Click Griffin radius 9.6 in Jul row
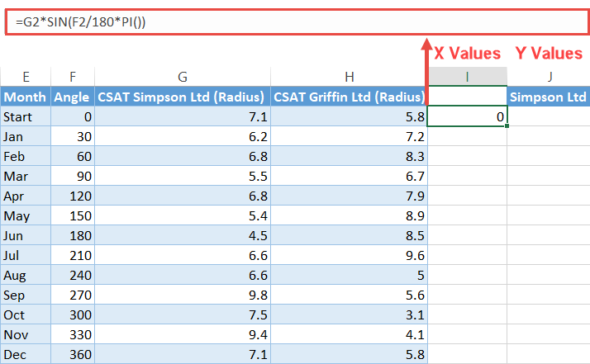Image resolution: width=590 pixels, height=364 pixels. tap(350, 255)
